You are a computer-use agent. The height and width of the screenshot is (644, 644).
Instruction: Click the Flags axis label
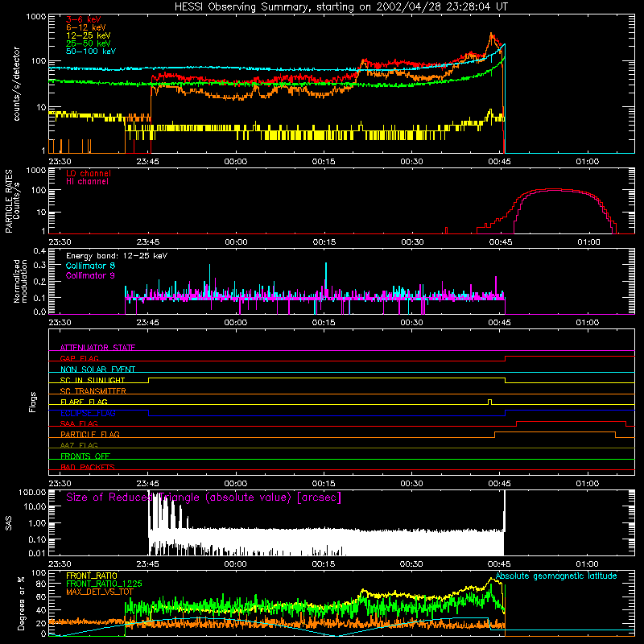(x=33, y=402)
